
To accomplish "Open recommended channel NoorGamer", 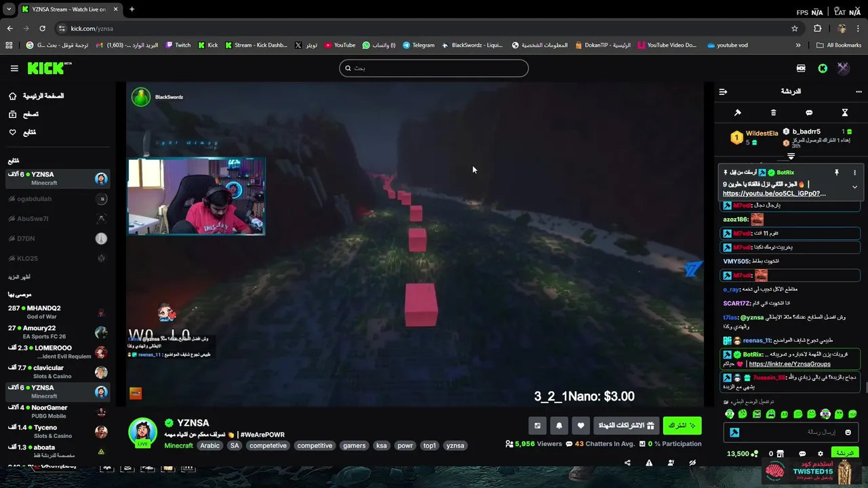I will pos(58,411).
